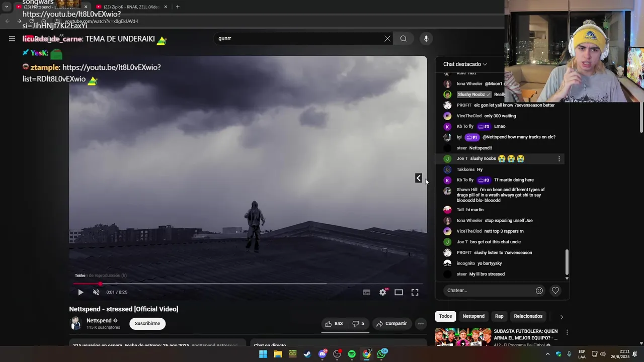Switch to ZiploK - KNAK, ZELL tab
Image resolution: width=644 pixels, height=362 pixels.
coord(131,7)
